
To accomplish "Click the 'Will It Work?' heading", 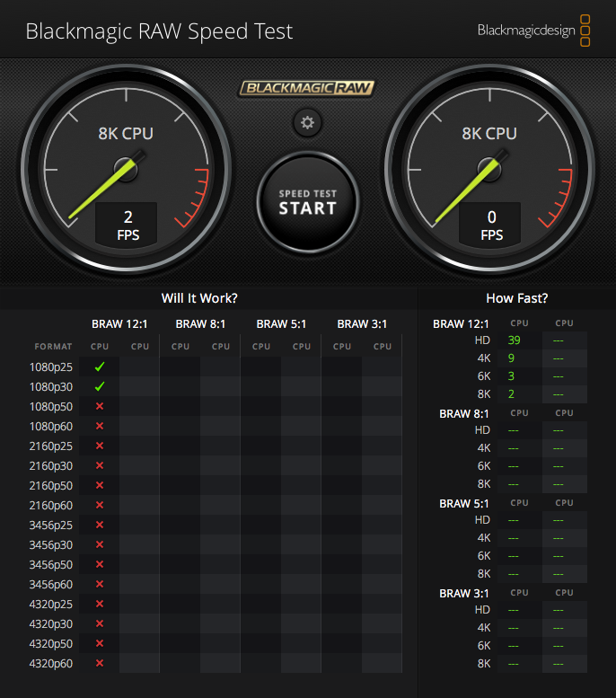I will click(199, 298).
